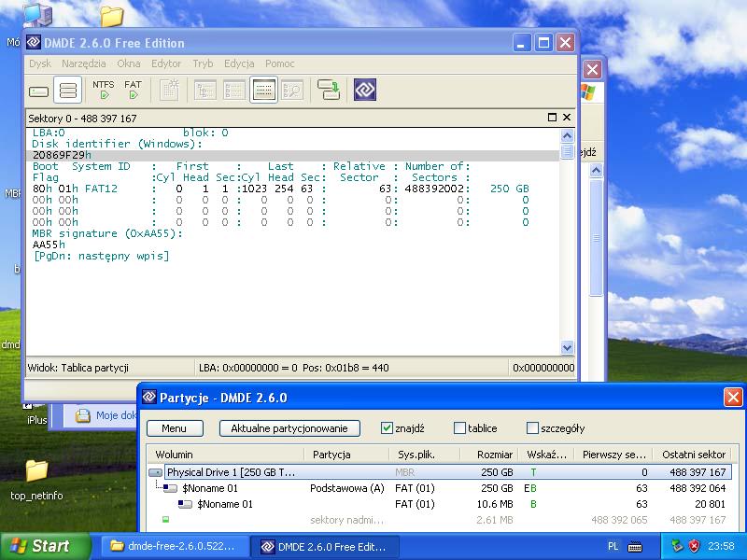Enable the tablice checkbox
This screenshot has width=747, height=560.
[x=459, y=428]
